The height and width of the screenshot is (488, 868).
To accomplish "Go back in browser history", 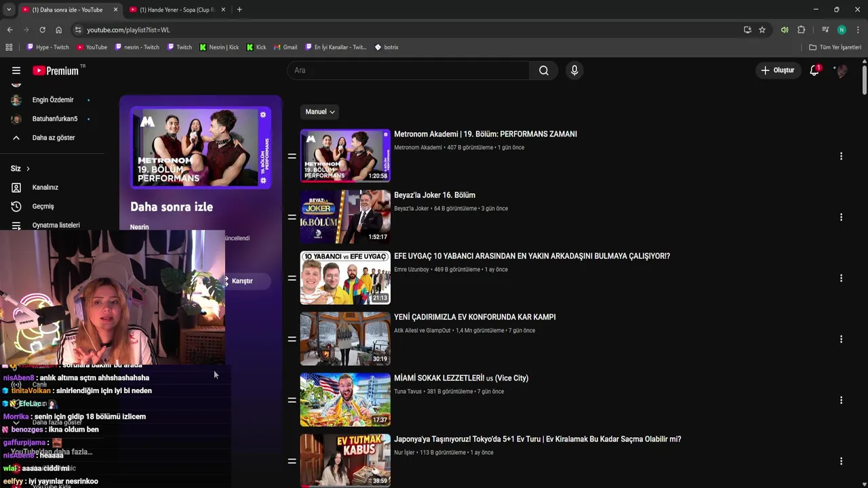I will click(9, 30).
